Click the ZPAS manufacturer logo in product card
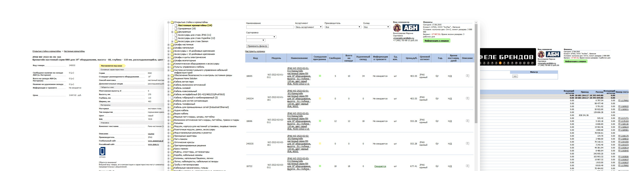The height and width of the screenshot is (171, 644). pyautogui.click(x=102, y=152)
